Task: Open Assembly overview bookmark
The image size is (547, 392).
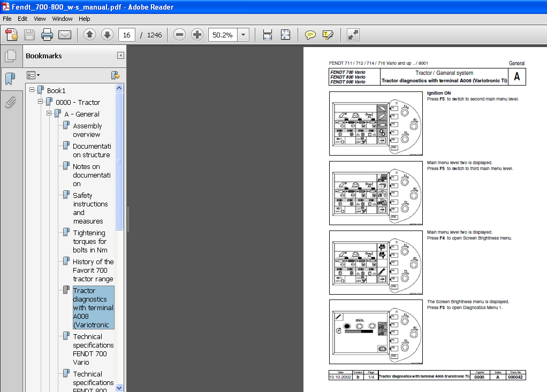Action: click(87, 130)
